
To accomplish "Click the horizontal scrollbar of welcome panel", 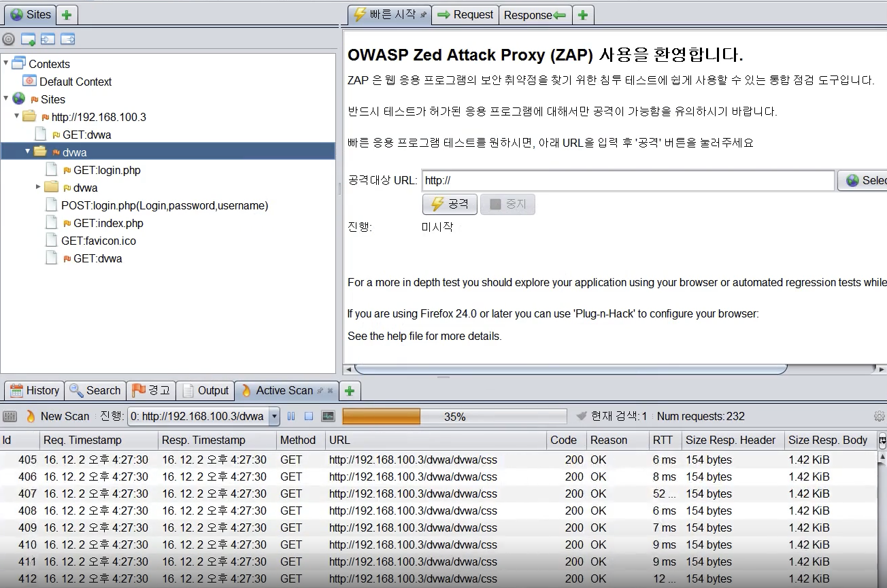I will click(x=570, y=369).
